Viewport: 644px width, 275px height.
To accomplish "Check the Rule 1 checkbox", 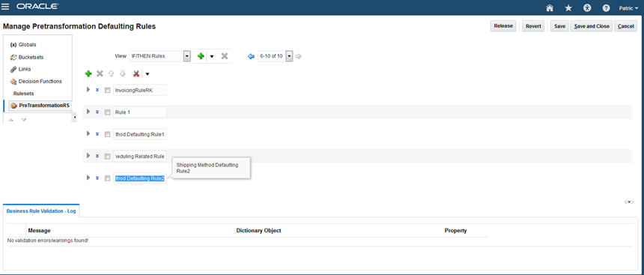I will (x=107, y=112).
